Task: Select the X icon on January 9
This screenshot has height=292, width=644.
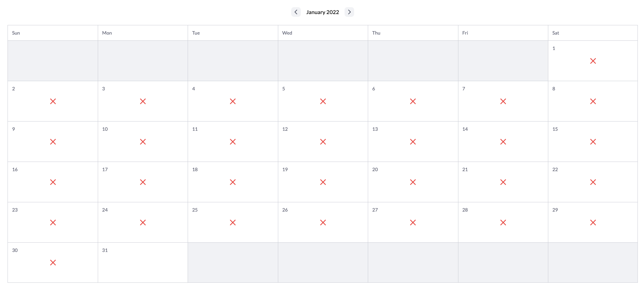Action: coord(53,142)
